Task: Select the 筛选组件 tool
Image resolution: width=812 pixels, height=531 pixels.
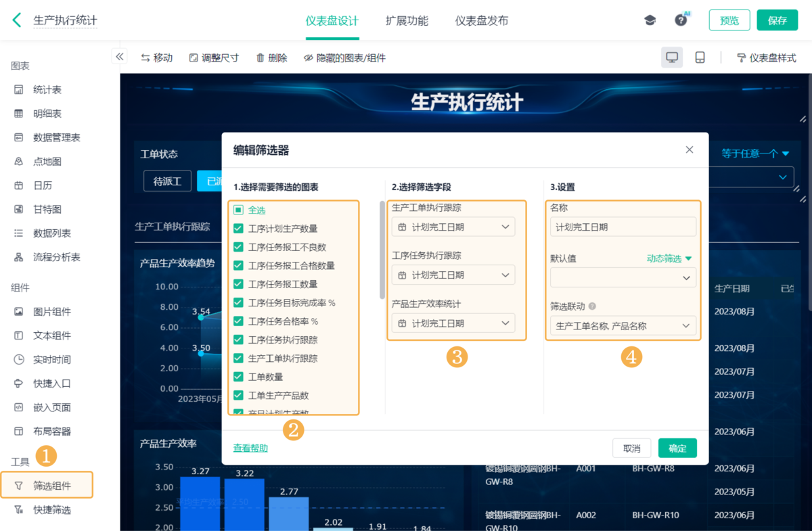Action: point(47,485)
